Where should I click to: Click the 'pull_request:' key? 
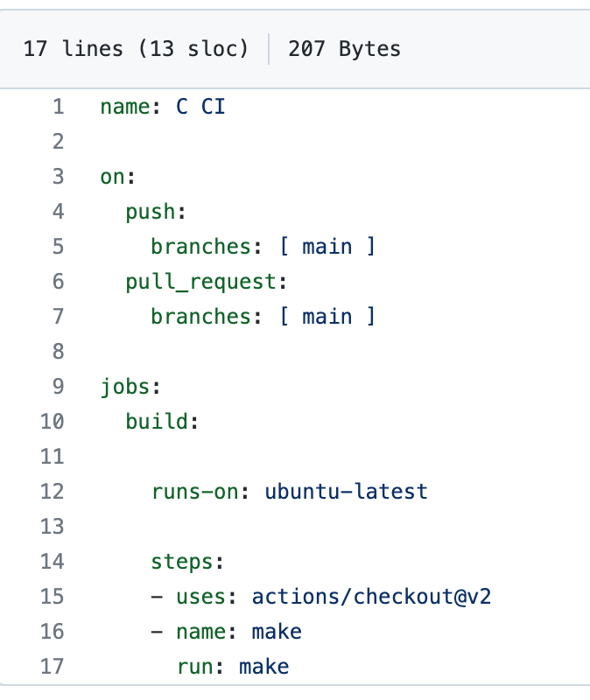point(206,283)
